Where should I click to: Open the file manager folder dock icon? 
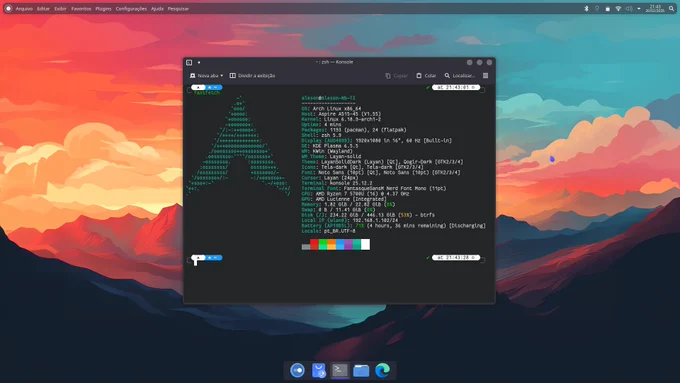point(361,370)
